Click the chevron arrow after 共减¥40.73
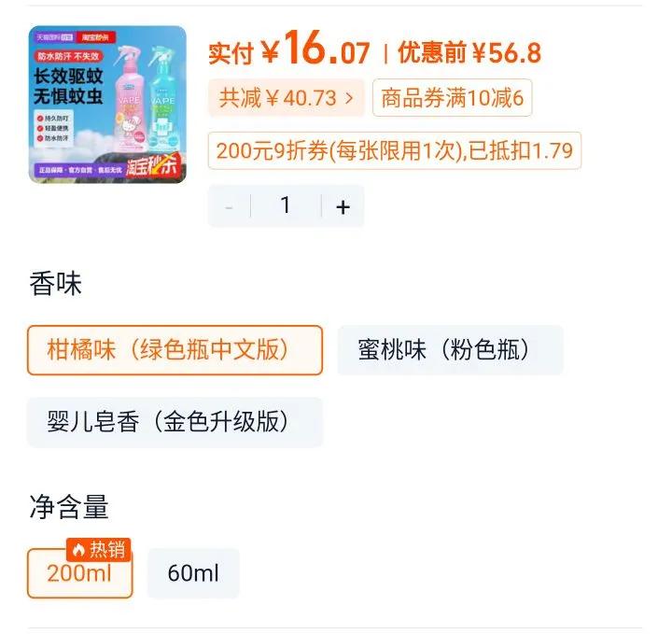This screenshot has width=672, height=634. click(x=349, y=98)
